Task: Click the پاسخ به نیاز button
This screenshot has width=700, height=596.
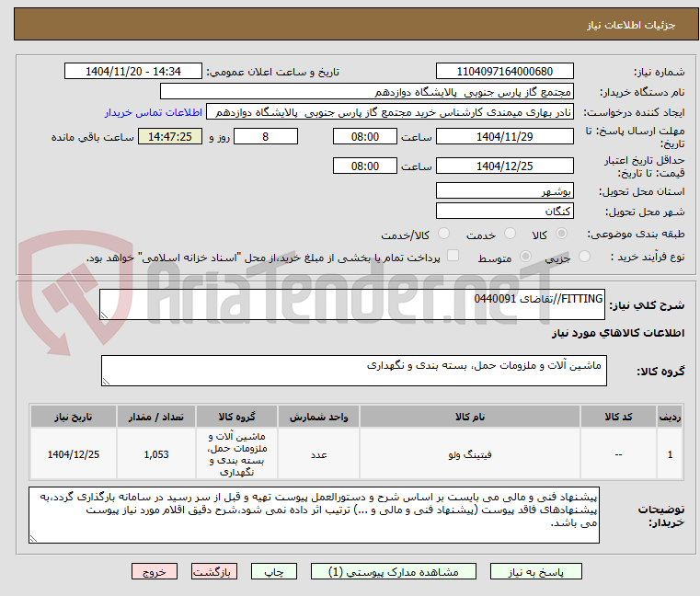Action: point(535,571)
